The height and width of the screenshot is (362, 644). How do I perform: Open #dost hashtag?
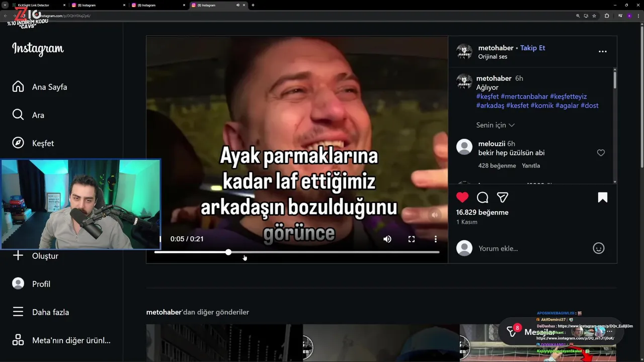click(x=590, y=106)
